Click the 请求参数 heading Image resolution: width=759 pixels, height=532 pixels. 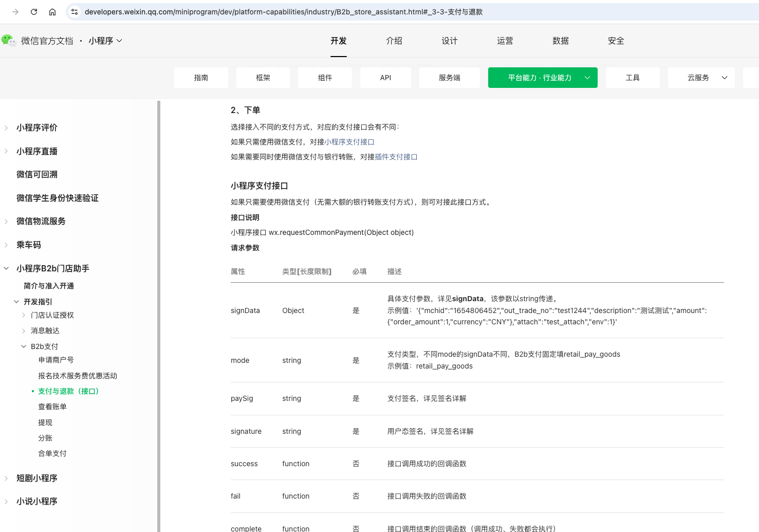(x=245, y=248)
